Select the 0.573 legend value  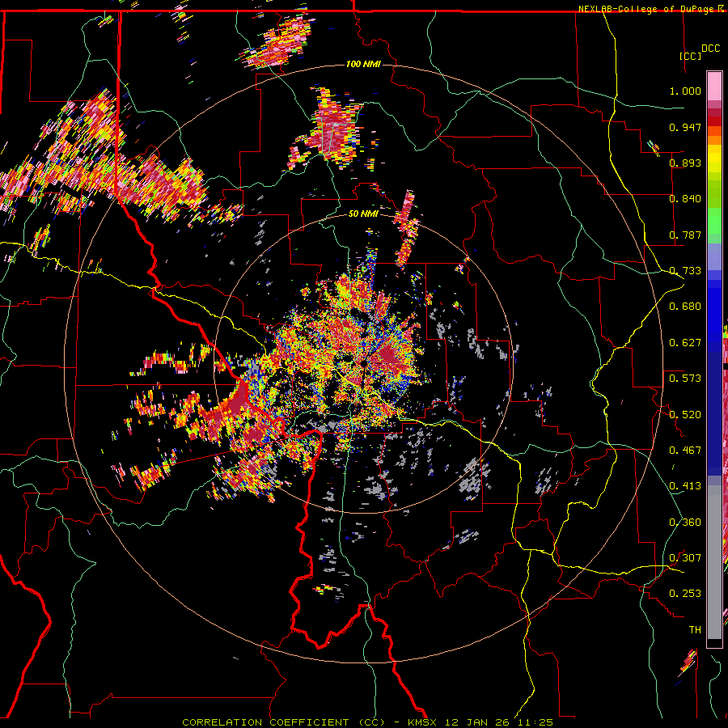tap(685, 379)
